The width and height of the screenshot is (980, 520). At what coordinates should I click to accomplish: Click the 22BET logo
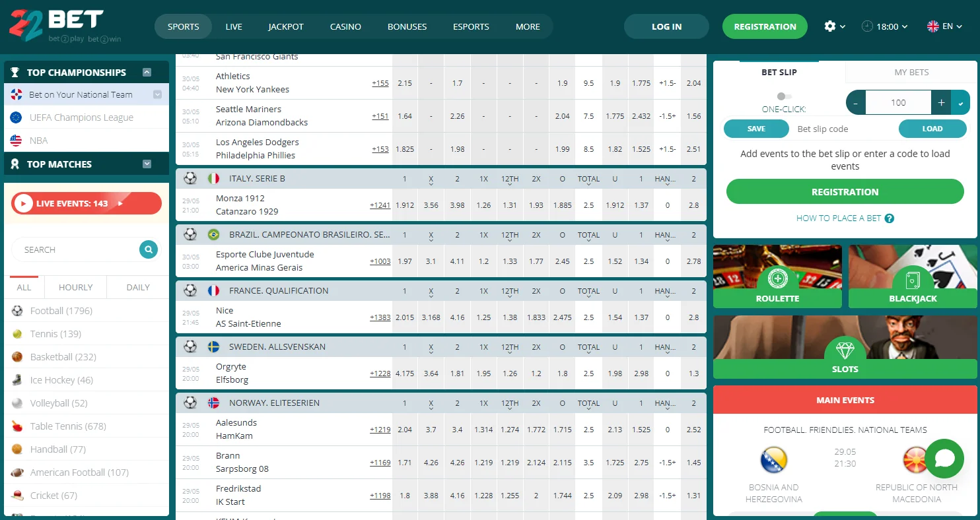click(x=65, y=26)
